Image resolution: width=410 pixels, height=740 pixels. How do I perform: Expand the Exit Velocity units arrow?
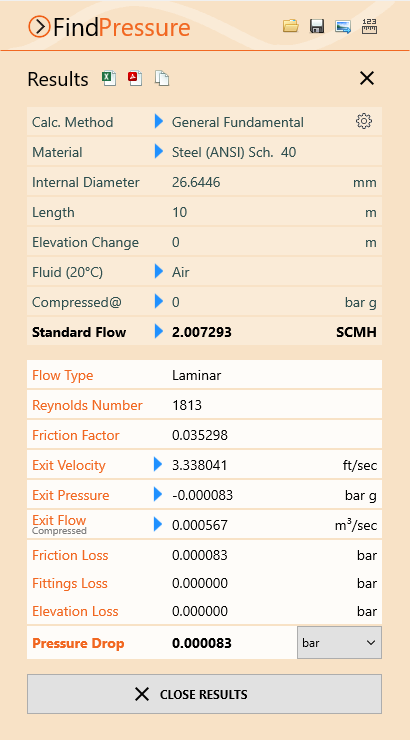click(x=158, y=464)
